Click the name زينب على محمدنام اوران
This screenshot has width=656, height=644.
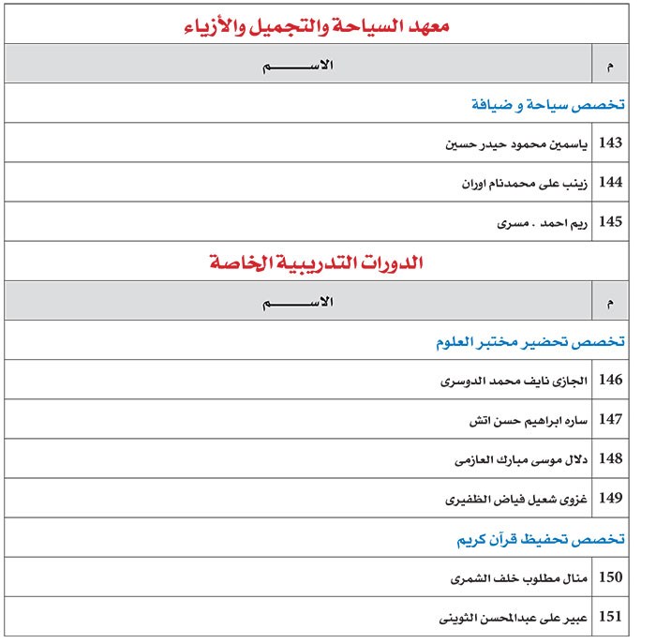(x=525, y=184)
